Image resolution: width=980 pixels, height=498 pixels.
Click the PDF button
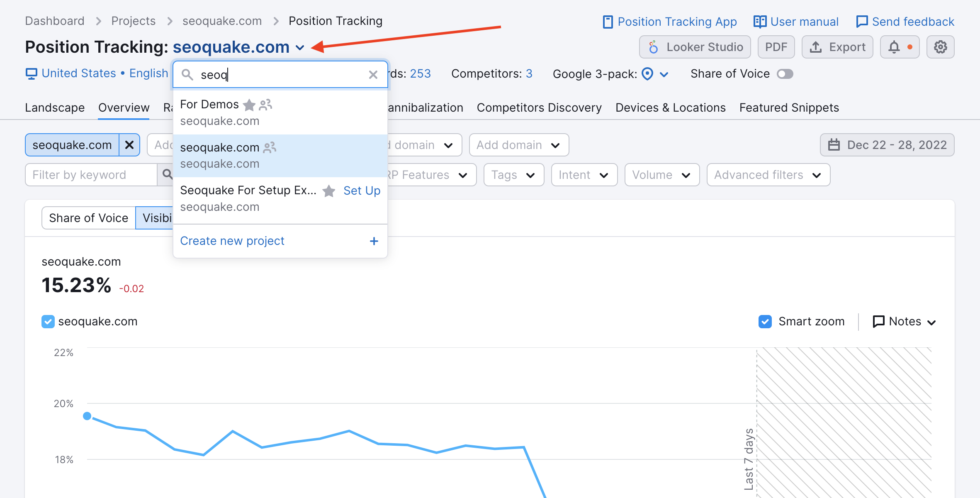point(776,47)
